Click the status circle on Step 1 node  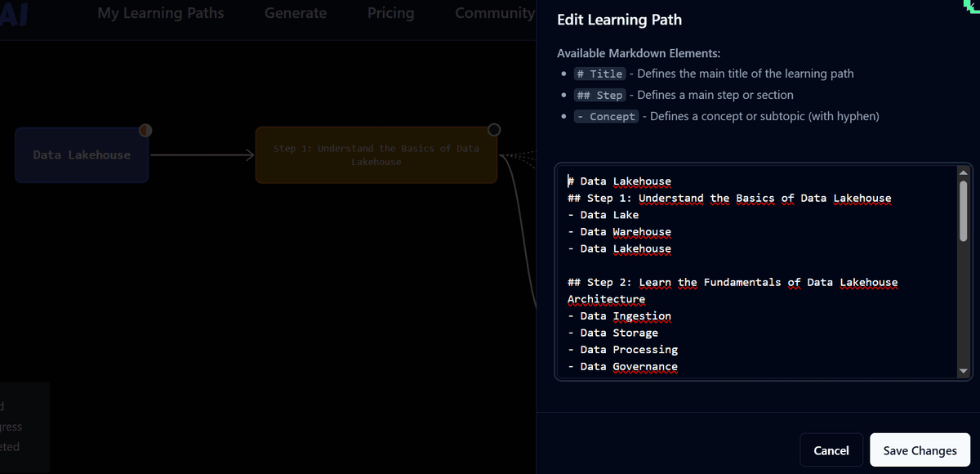[x=493, y=130]
